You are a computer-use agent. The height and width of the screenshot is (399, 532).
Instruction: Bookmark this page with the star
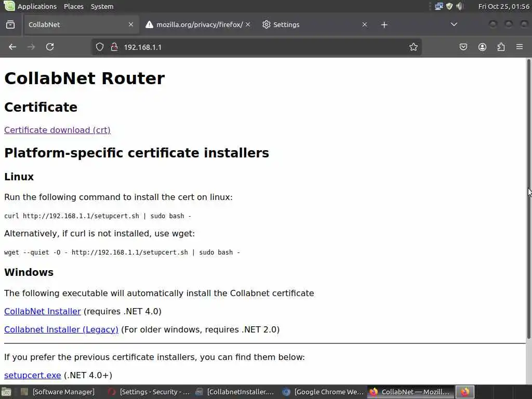413,47
